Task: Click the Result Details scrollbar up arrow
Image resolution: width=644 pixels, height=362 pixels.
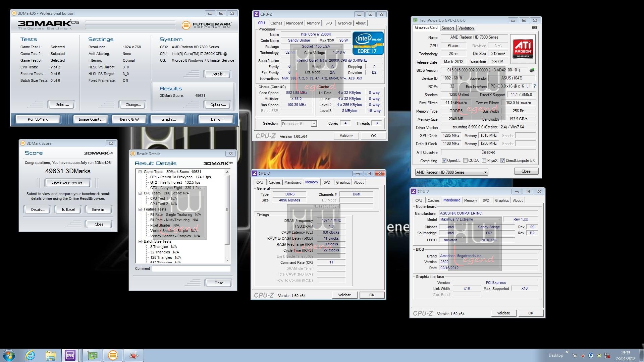Action: 227,172
